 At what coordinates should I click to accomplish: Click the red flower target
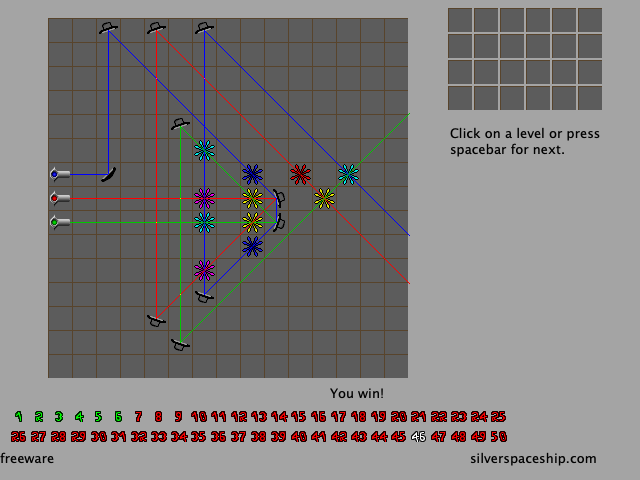301,174
